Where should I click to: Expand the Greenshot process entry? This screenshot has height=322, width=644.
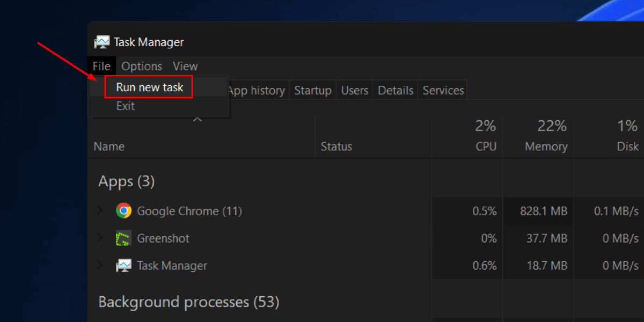100,238
